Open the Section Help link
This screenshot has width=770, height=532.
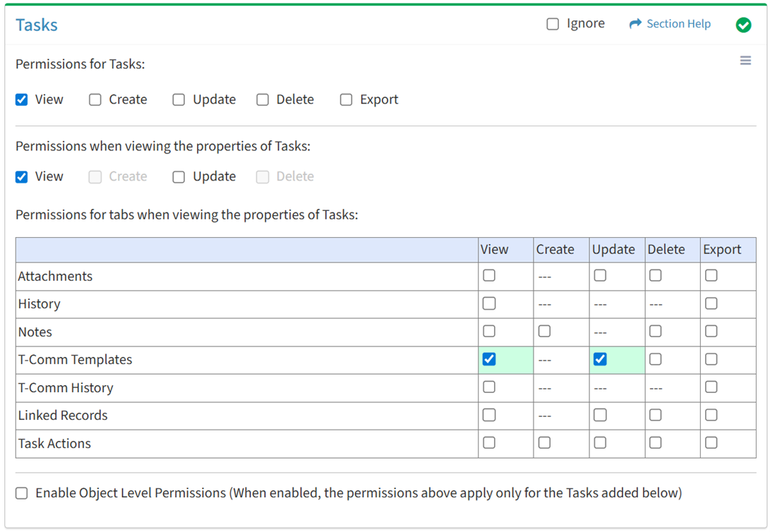pyautogui.click(x=678, y=24)
